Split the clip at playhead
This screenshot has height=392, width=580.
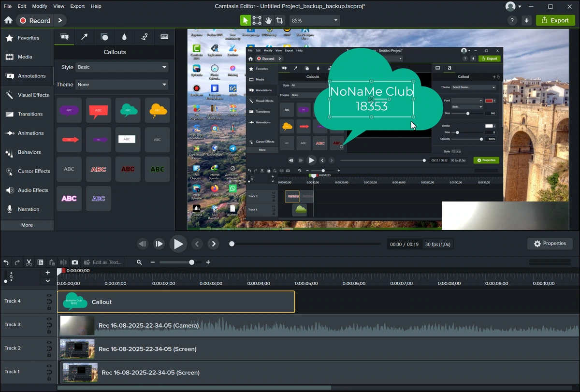coord(63,262)
